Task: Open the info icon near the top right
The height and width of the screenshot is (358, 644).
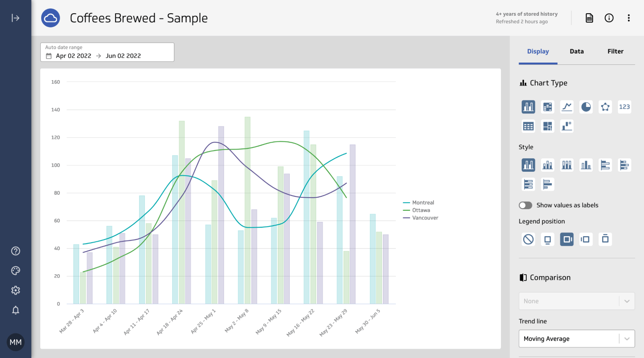Action: click(x=609, y=18)
